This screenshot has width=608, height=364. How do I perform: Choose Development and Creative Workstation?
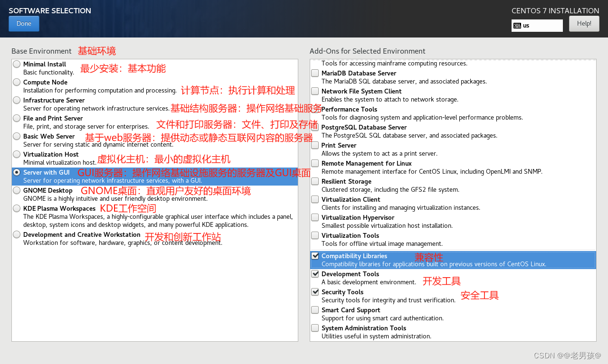[x=17, y=234]
